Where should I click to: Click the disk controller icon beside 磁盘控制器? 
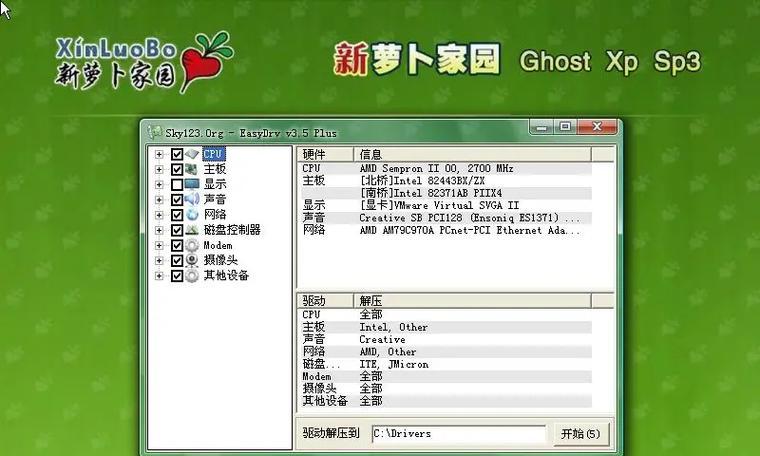point(192,230)
